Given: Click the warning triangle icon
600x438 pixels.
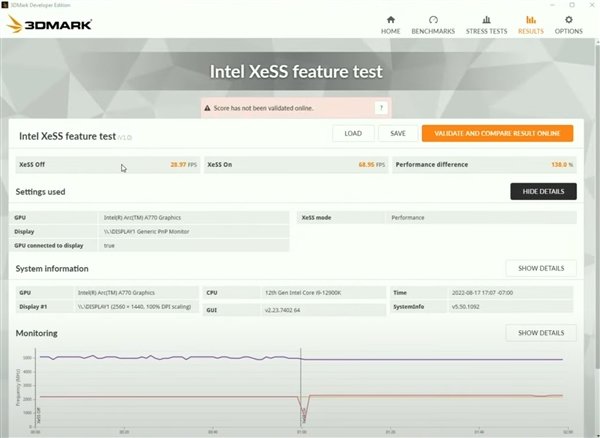Looking at the screenshot, I should pos(207,108).
